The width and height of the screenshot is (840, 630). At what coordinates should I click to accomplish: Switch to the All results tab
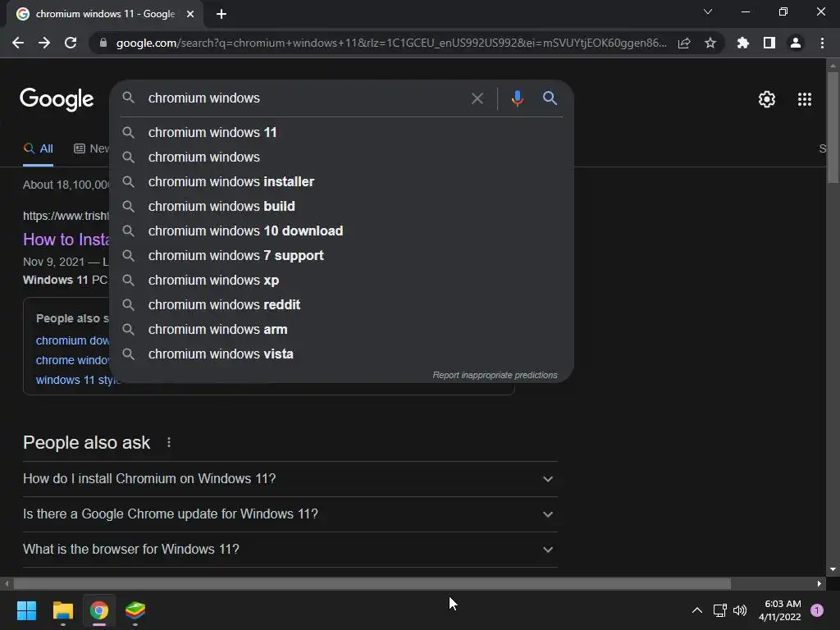point(39,148)
